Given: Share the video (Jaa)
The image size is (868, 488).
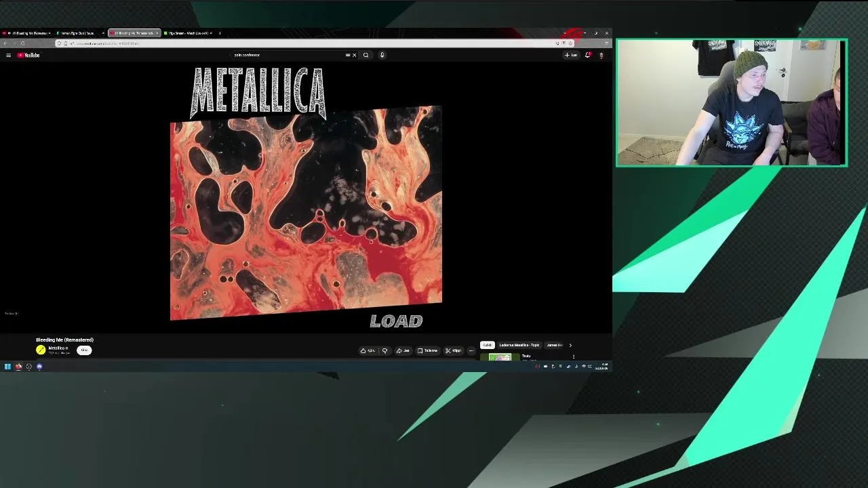Looking at the screenshot, I should click(x=403, y=350).
